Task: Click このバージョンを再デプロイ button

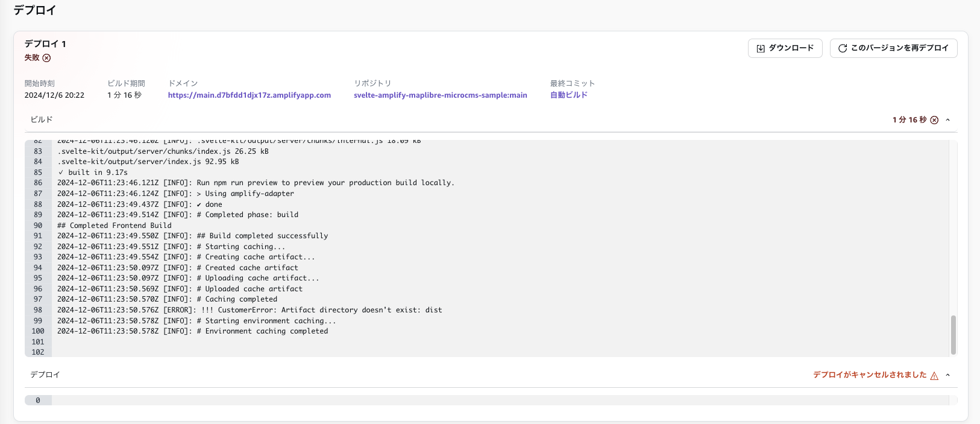Action: point(893,48)
